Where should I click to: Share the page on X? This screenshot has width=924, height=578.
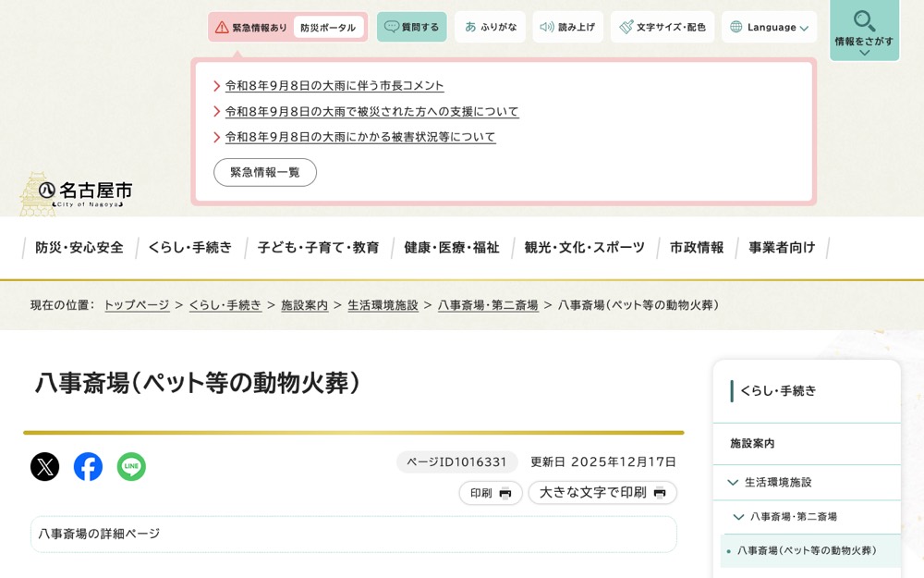click(44, 466)
